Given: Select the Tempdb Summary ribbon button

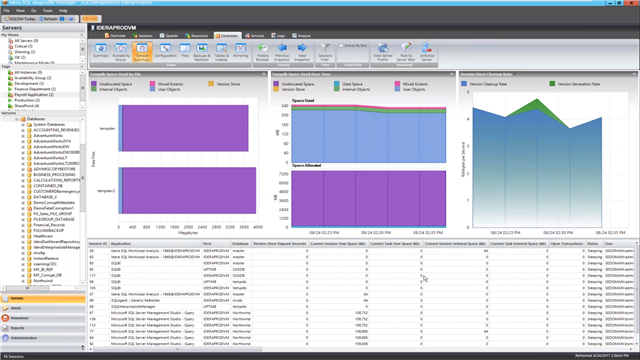Looking at the screenshot, I should tap(142, 52).
